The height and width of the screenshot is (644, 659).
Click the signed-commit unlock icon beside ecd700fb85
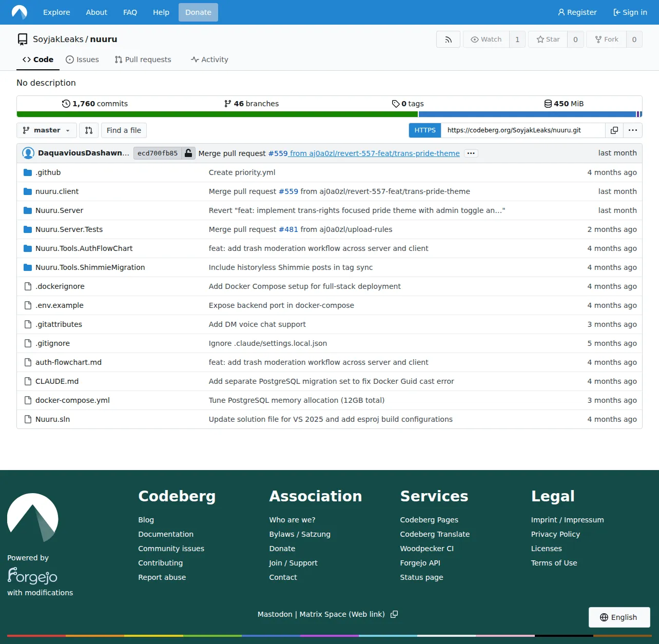pyautogui.click(x=188, y=153)
